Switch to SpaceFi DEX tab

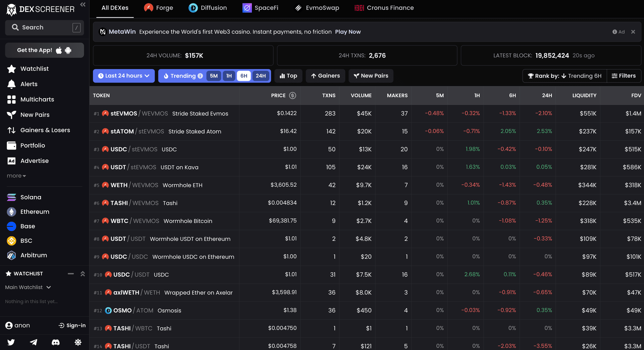pyautogui.click(x=260, y=8)
